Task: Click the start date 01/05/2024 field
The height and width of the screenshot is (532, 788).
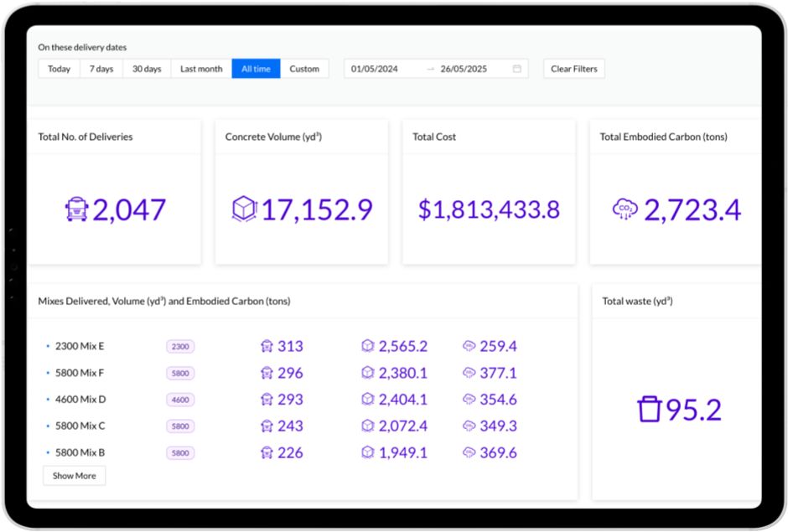Action: (375, 69)
